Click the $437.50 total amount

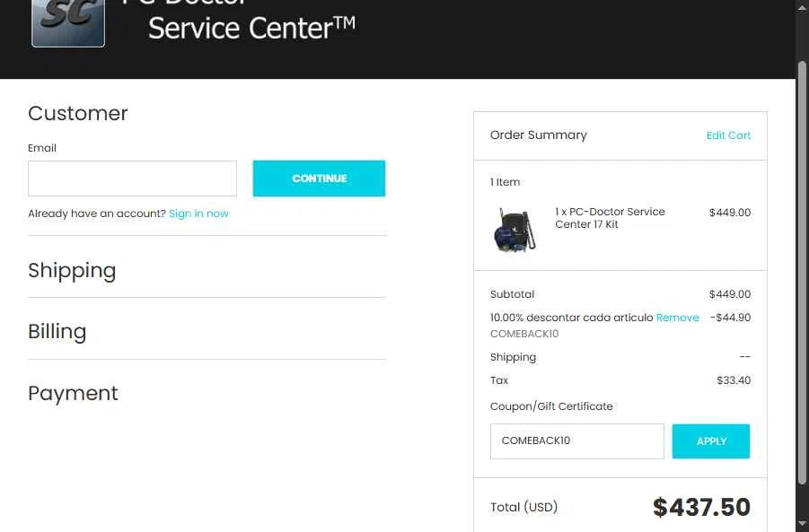[701, 507]
